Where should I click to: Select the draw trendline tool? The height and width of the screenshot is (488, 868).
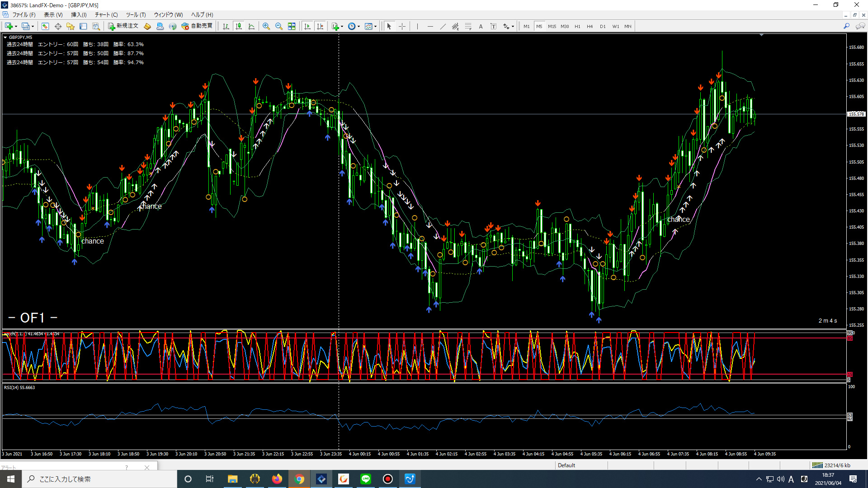point(443,26)
